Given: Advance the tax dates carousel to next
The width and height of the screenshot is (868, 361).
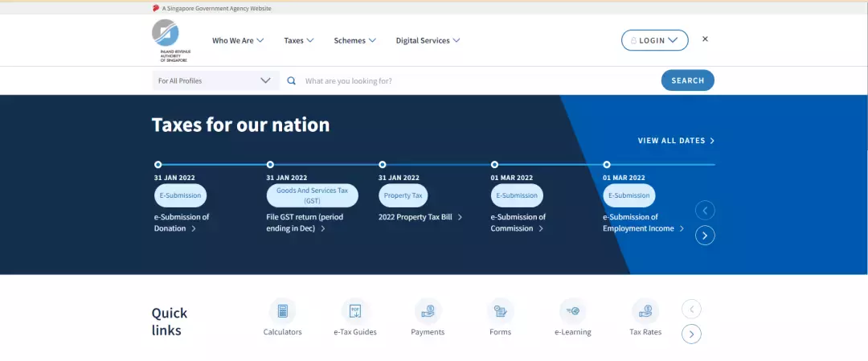Looking at the screenshot, I should (x=705, y=236).
